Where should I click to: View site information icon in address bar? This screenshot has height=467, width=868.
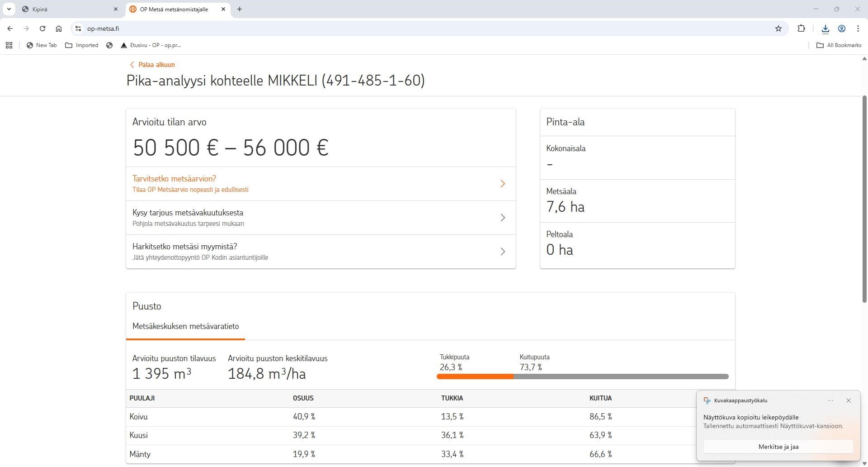(78, 29)
